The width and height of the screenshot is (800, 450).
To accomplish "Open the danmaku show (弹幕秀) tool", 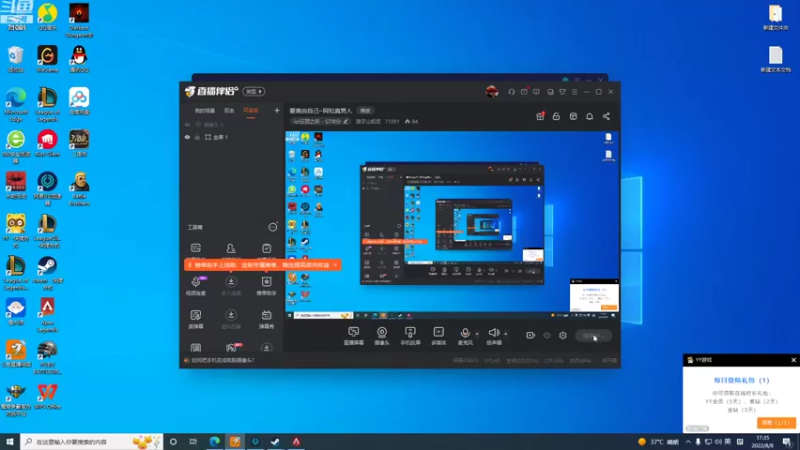I will [x=266, y=319].
